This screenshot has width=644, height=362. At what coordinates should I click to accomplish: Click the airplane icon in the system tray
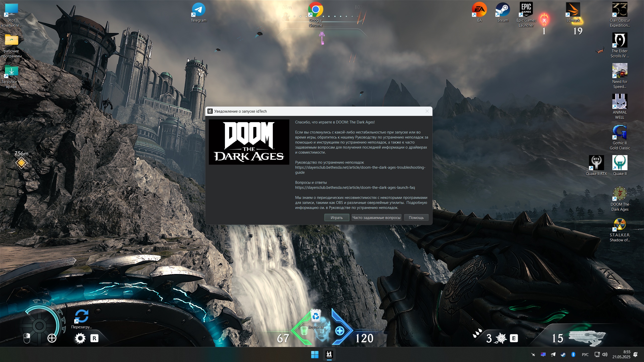(533, 354)
